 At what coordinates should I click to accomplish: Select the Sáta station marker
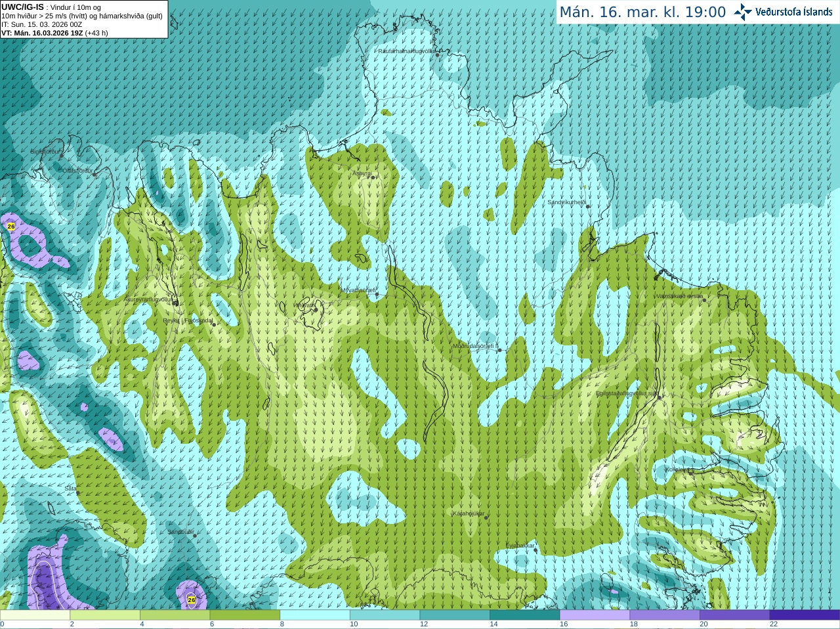(77, 492)
